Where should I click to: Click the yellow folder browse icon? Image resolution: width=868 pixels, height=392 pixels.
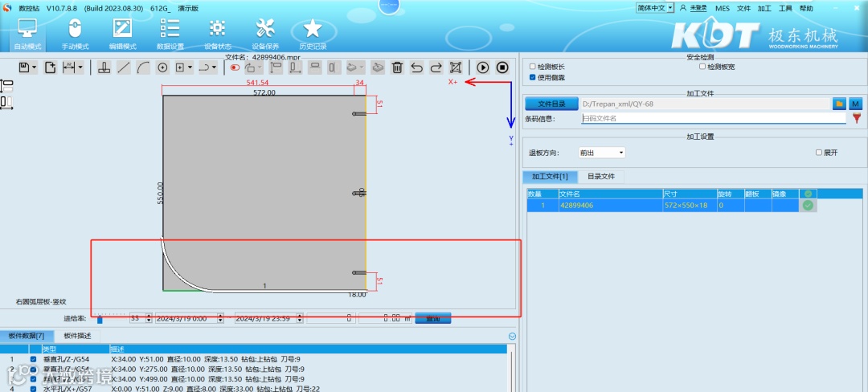pos(839,104)
